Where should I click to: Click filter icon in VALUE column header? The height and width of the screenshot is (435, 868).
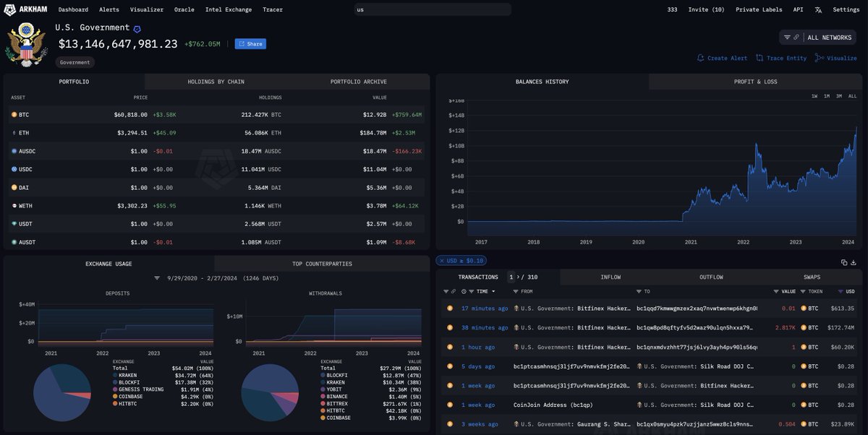coord(775,291)
